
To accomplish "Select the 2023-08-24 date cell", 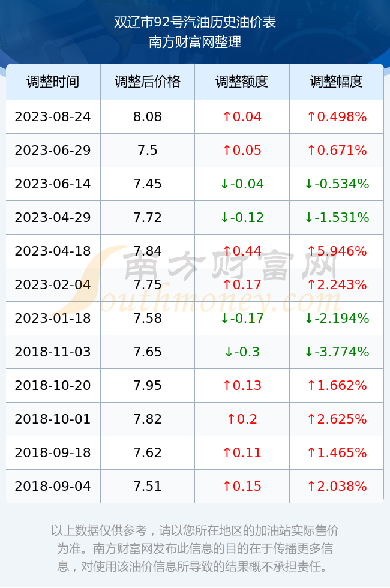I will (x=53, y=116).
